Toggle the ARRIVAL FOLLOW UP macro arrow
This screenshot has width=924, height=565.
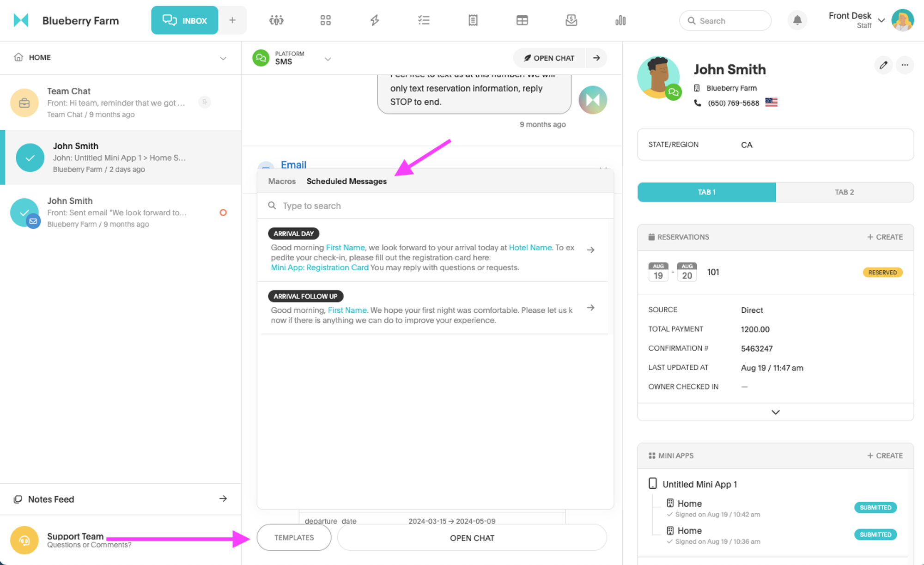click(590, 308)
